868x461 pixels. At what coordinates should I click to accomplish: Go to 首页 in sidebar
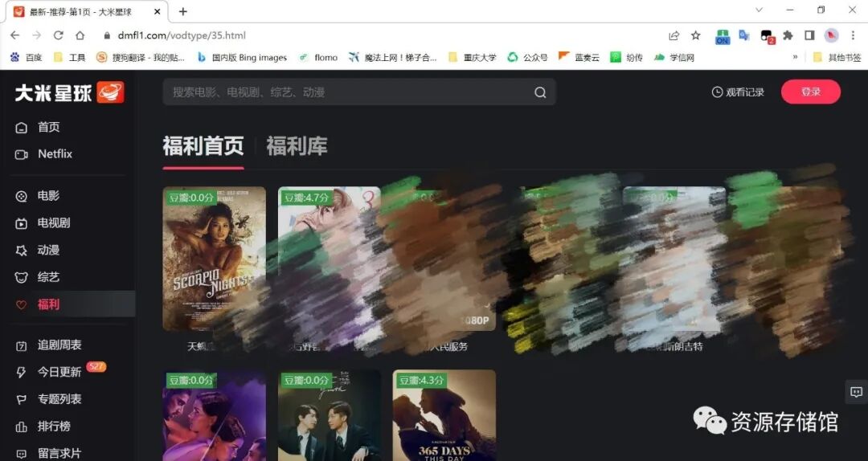point(37,127)
